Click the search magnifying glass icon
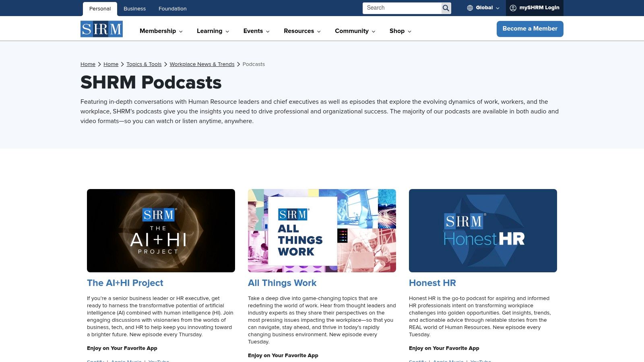The width and height of the screenshot is (644, 362). [x=446, y=8]
